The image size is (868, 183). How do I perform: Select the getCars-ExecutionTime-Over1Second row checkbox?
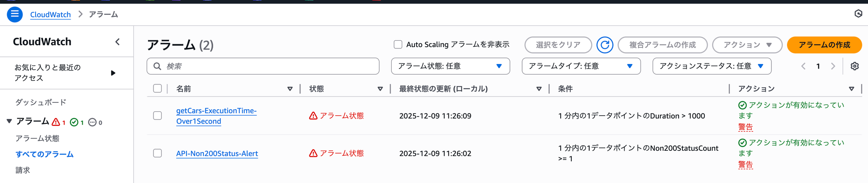pyautogui.click(x=158, y=116)
